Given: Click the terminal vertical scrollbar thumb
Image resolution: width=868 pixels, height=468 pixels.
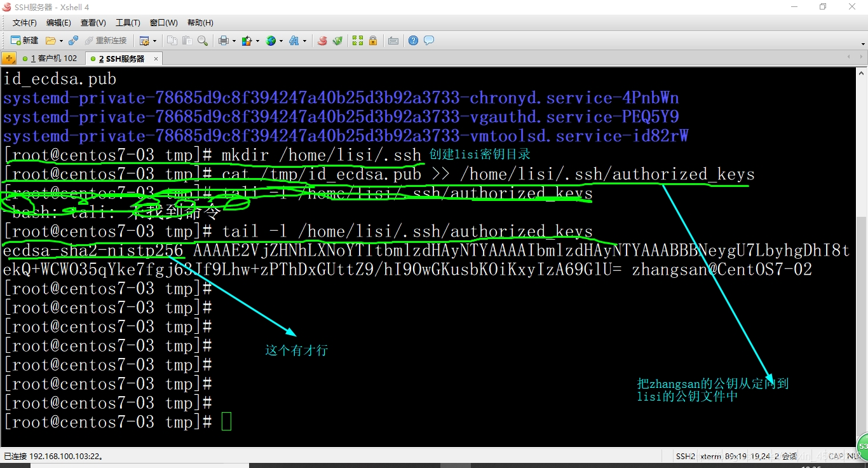Looking at the screenshot, I should tap(862, 327).
